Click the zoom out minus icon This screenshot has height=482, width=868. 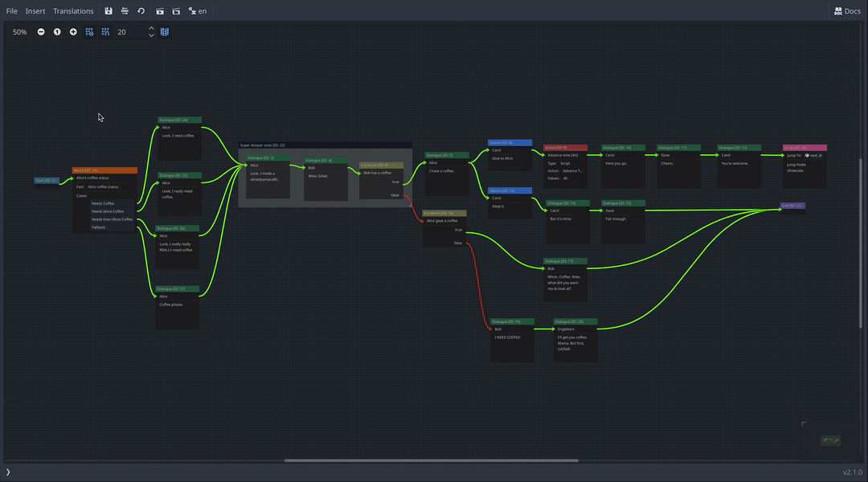pyautogui.click(x=41, y=32)
